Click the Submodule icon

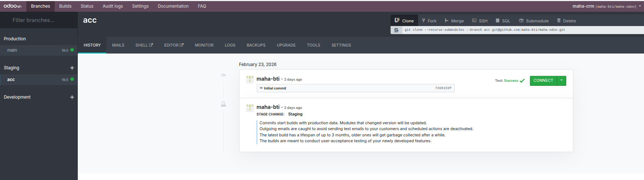pyautogui.click(x=521, y=21)
